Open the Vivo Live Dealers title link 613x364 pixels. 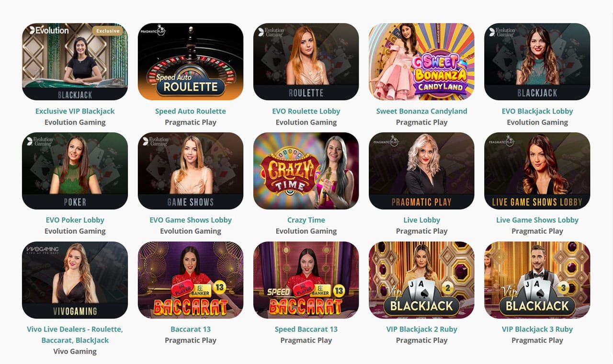(75, 335)
